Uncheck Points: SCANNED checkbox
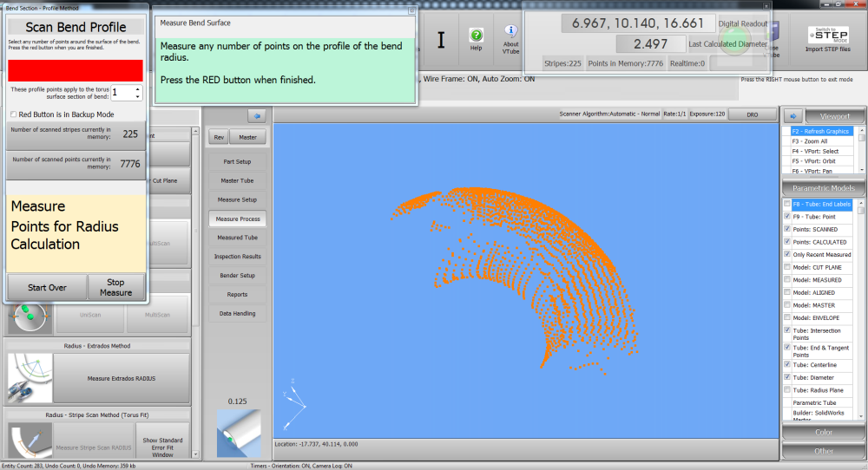This screenshot has width=868, height=470. [786, 229]
